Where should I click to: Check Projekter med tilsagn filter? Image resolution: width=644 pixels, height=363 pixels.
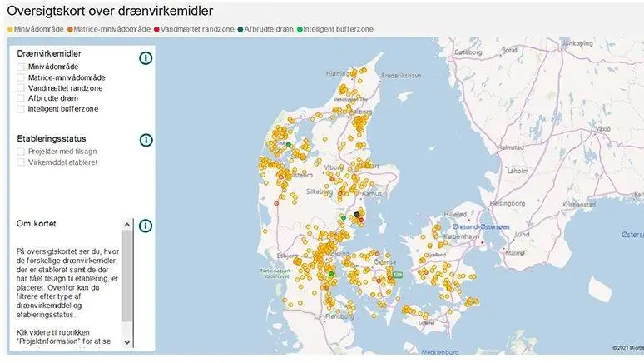21,152
